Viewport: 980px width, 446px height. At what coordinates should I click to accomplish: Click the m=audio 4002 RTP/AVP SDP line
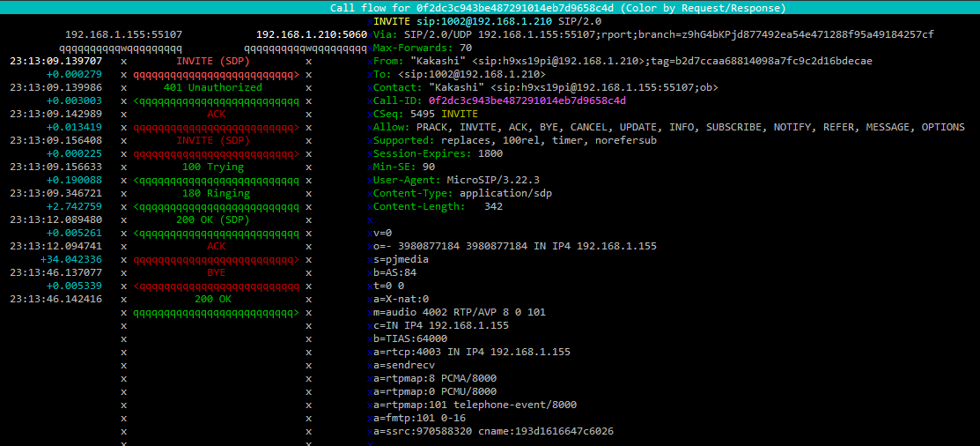446,312
